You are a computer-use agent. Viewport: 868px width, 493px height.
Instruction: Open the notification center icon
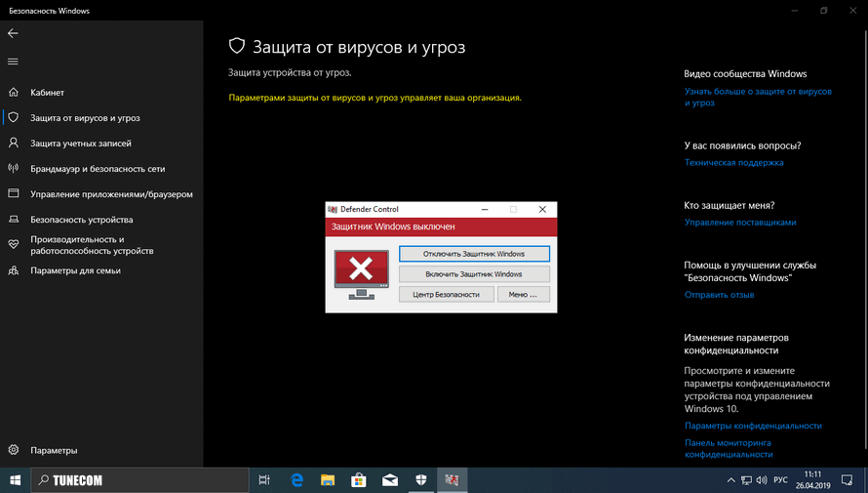[x=847, y=480]
